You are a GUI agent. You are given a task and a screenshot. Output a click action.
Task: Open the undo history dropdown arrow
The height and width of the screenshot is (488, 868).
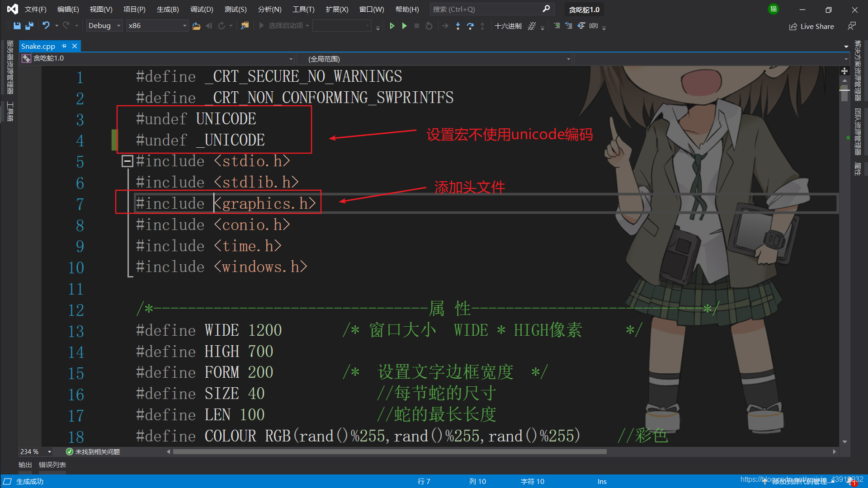point(57,26)
